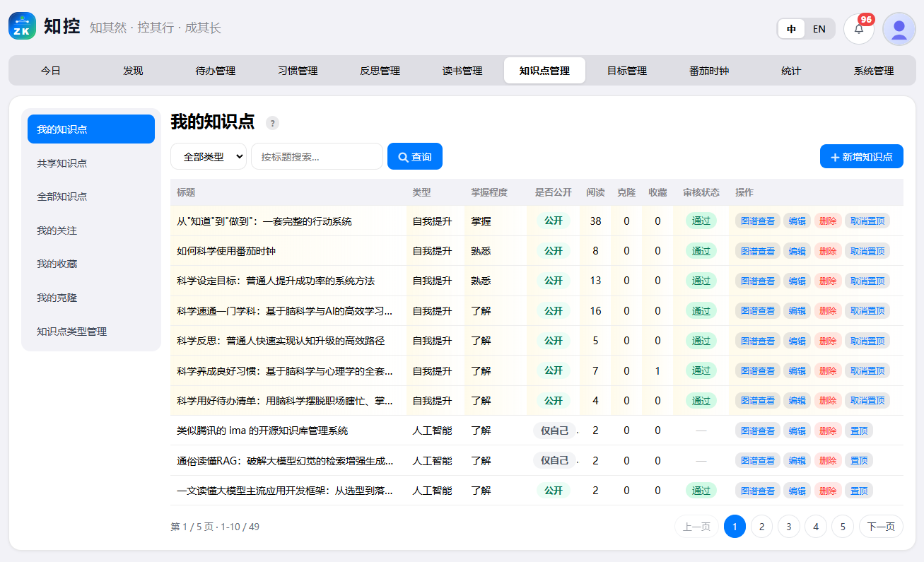Switch to 待办管理 tab
This screenshot has height=562, width=924.
pyautogui.click(x=216, y=71)
